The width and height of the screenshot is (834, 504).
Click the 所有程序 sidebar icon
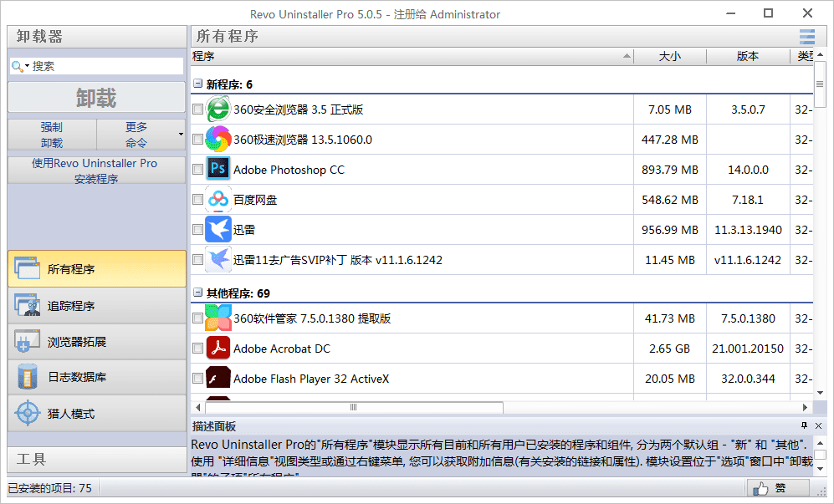coord(27,268)
